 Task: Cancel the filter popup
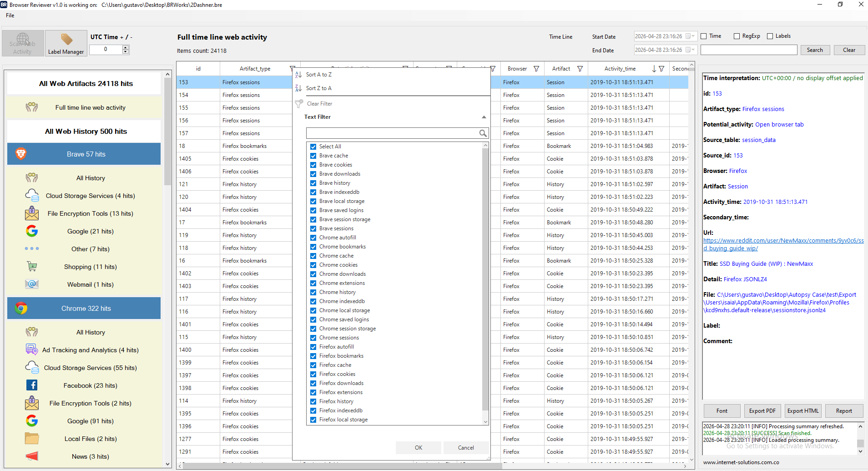[466, 448]
